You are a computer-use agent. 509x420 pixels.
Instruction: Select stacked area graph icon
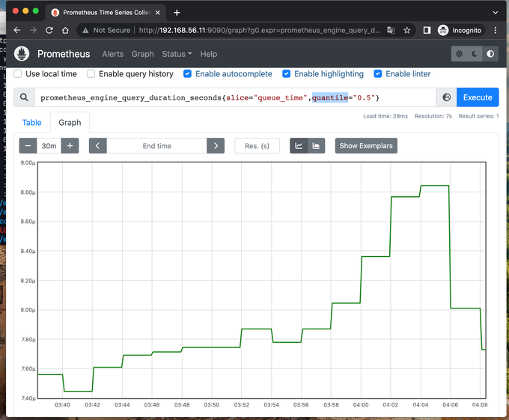click(x=316, y=146)
